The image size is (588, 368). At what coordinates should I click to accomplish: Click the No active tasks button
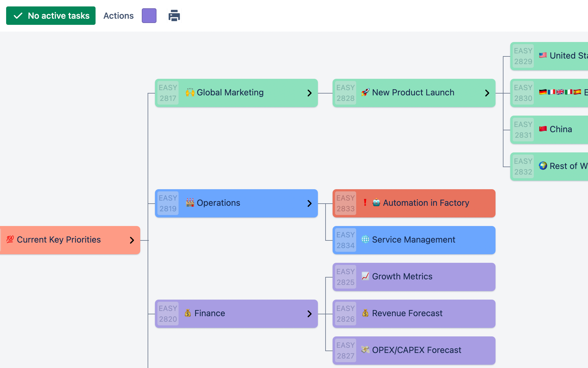pyautogui.click(x=51, y=16)
